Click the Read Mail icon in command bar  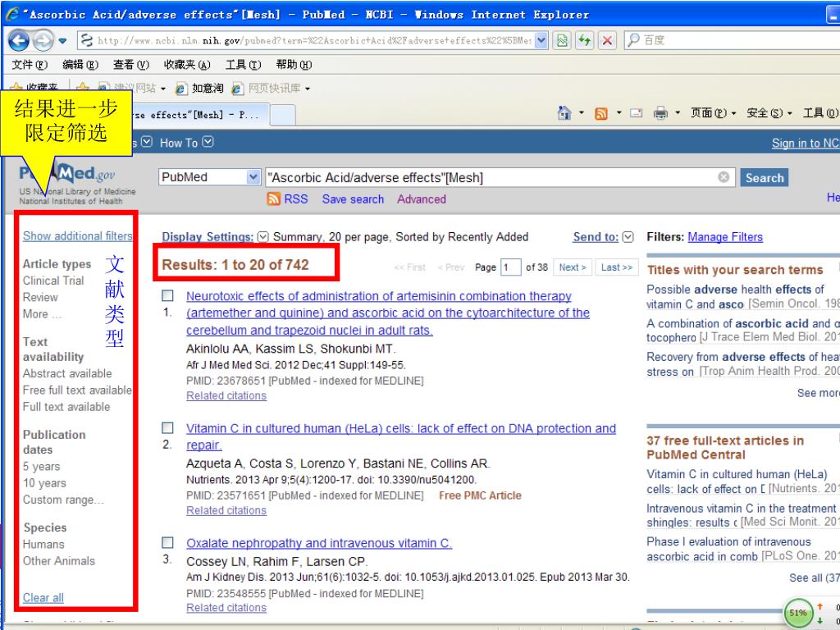[636, 113]
